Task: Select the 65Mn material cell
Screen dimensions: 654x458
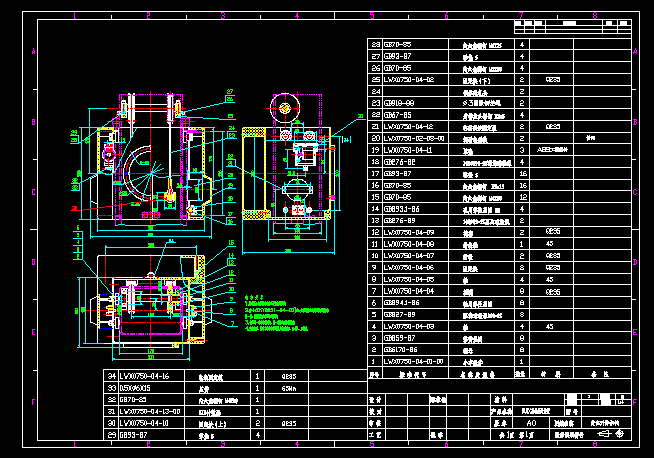Action: click(289, 388)
